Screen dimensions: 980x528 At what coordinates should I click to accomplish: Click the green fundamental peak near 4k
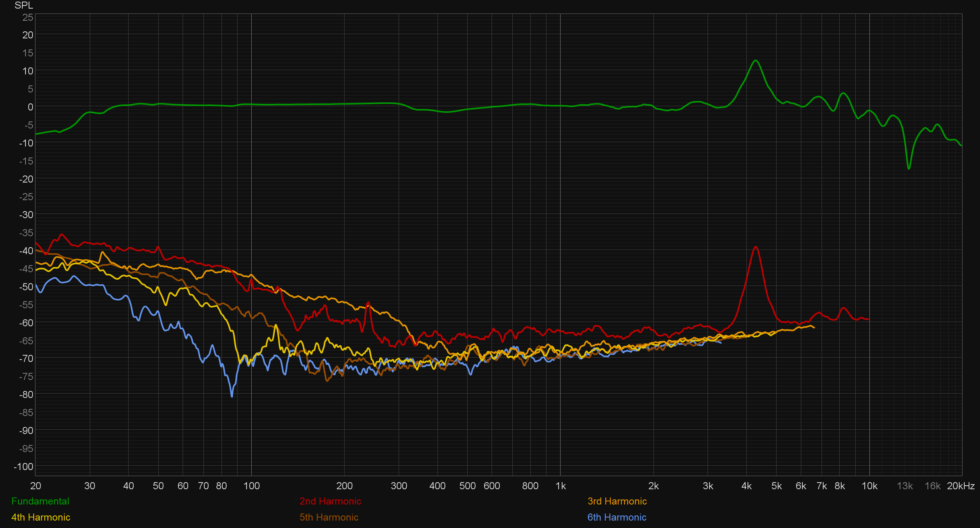[x=755, y=61]
